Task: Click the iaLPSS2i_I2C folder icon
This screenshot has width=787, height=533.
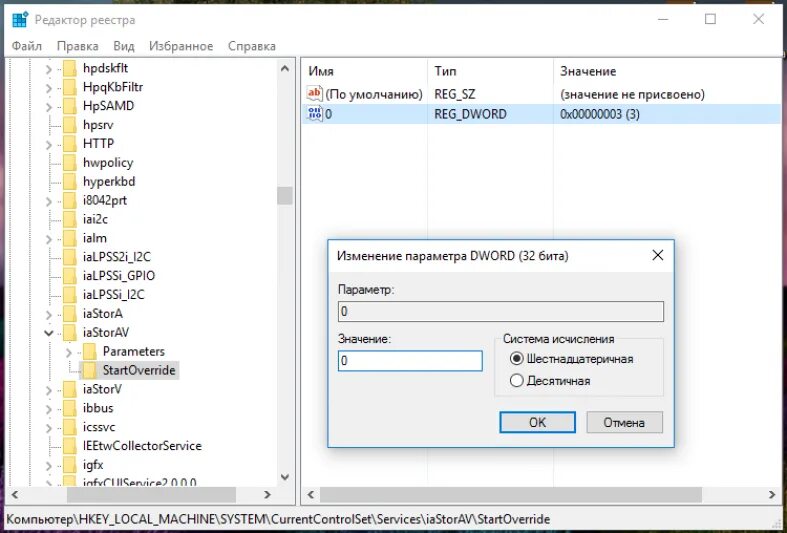Action: point(70,257)
